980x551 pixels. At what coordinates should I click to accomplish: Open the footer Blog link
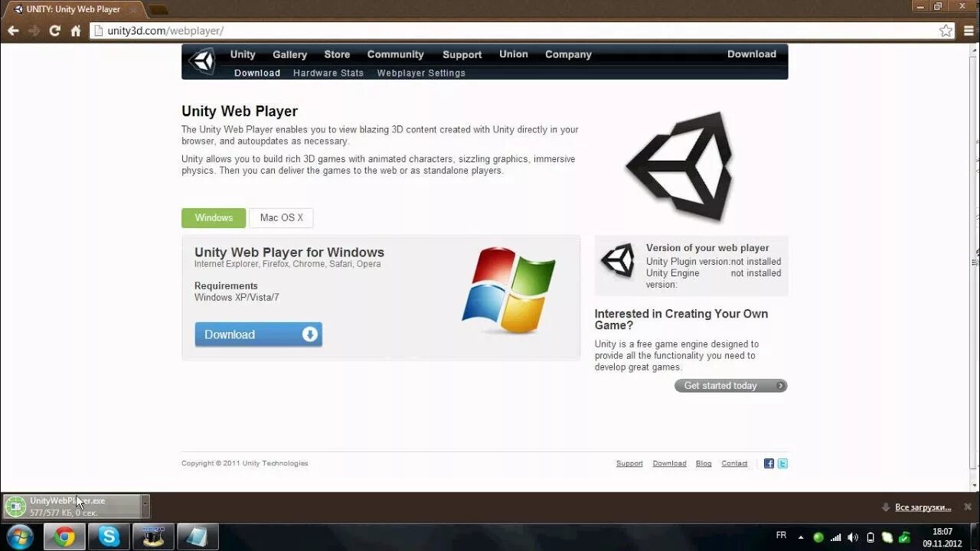pos(704,464)
